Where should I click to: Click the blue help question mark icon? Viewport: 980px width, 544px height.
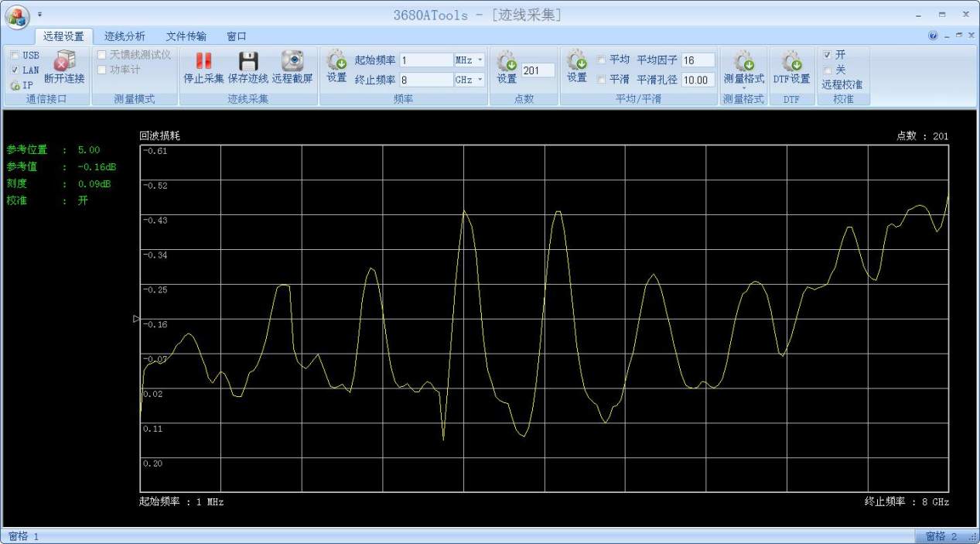pos(933,36)
